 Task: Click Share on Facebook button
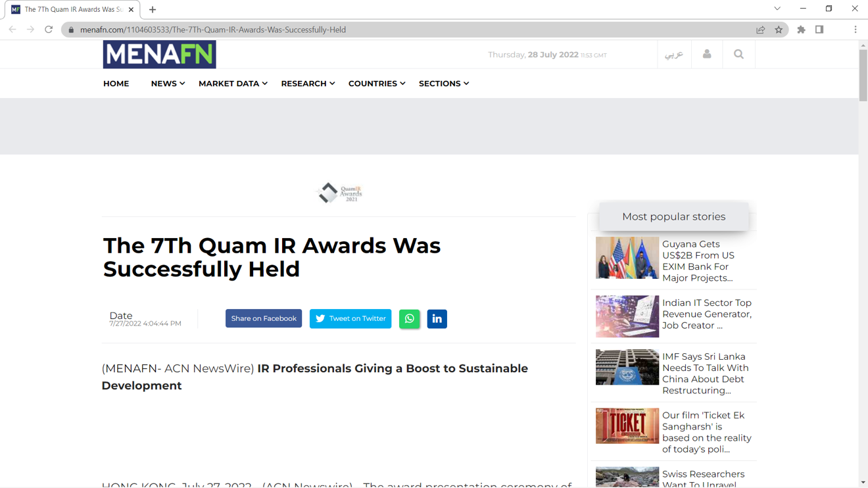[264, 318]
